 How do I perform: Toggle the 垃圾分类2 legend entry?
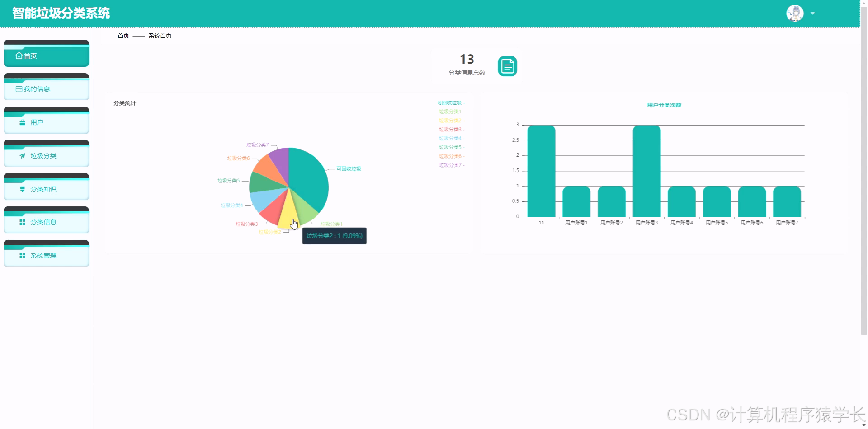coord(452,121)
